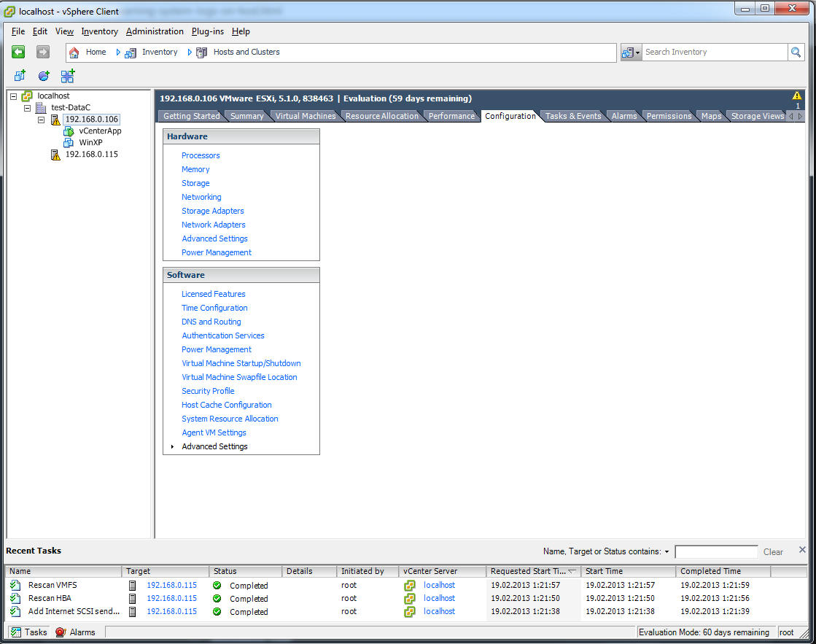Screen dimensions: 816x644
Task: Click the Inventory icon in breadcrumb
Action: coord(131,53)
